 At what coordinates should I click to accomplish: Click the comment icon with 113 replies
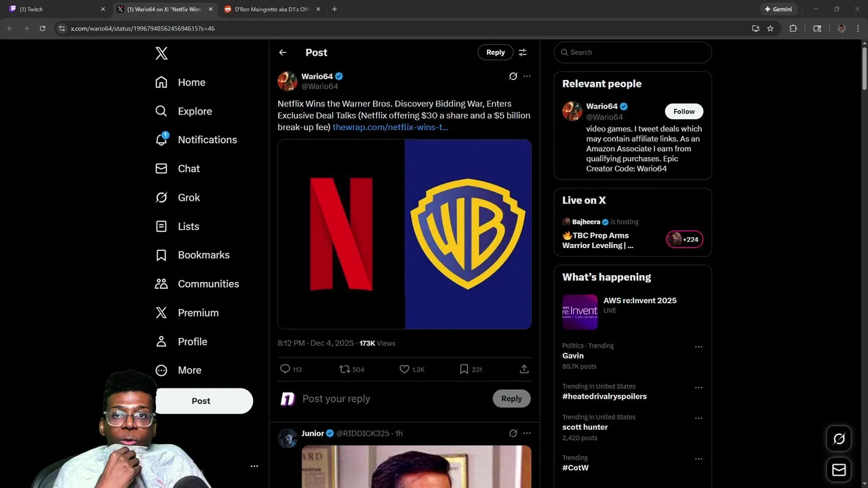point(291,369)
